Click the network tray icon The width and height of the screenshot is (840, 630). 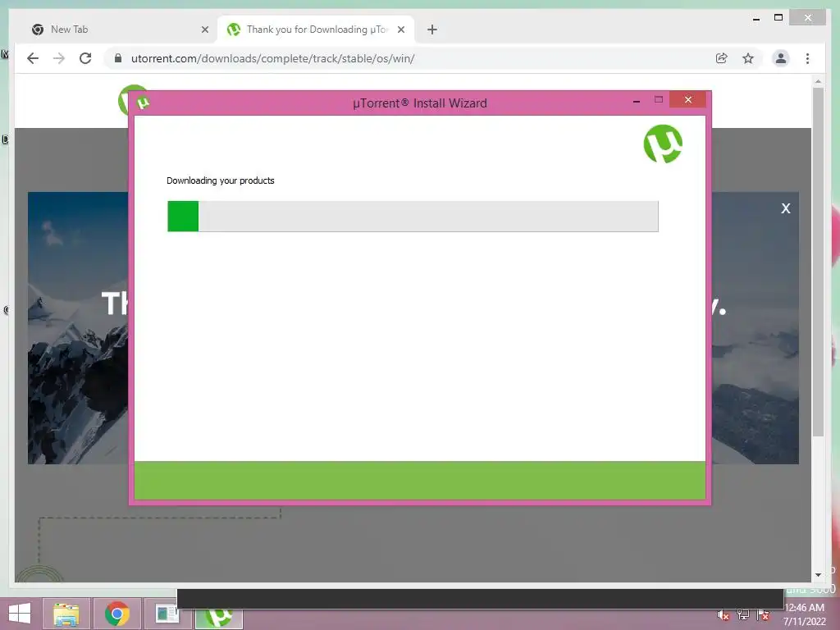tap(743, 615)
